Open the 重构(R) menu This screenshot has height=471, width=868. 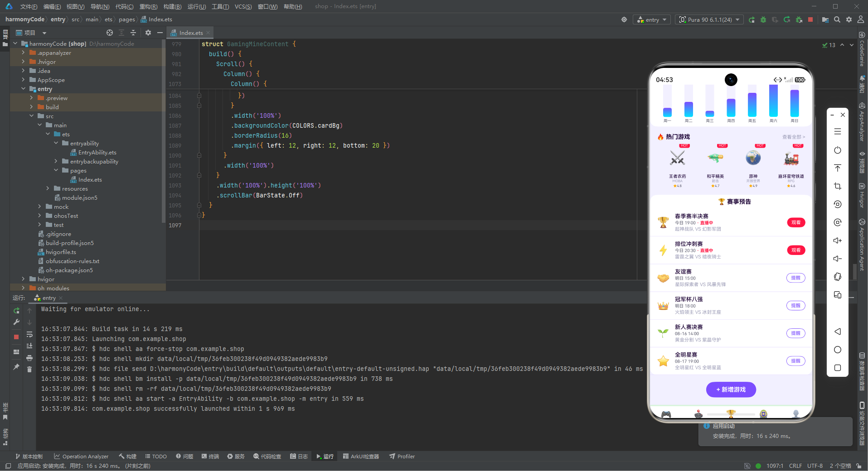148,6
